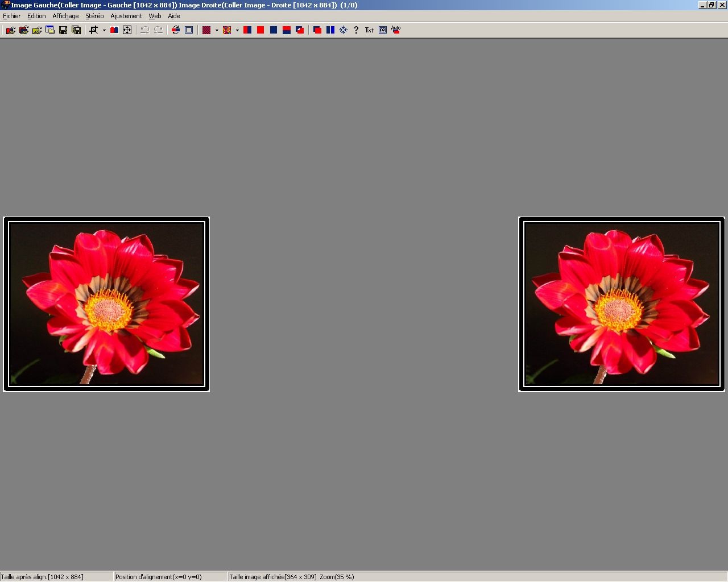Expand the crop tool dropdown arrow

click(104, 31)
